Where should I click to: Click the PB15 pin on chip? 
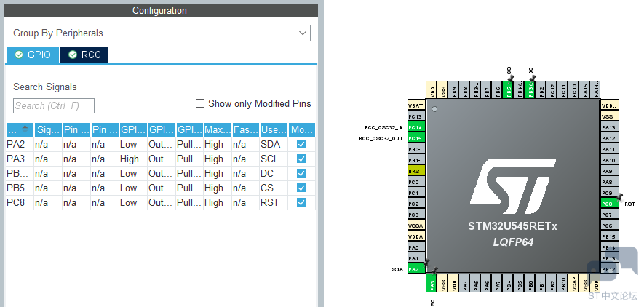(610, 236)
